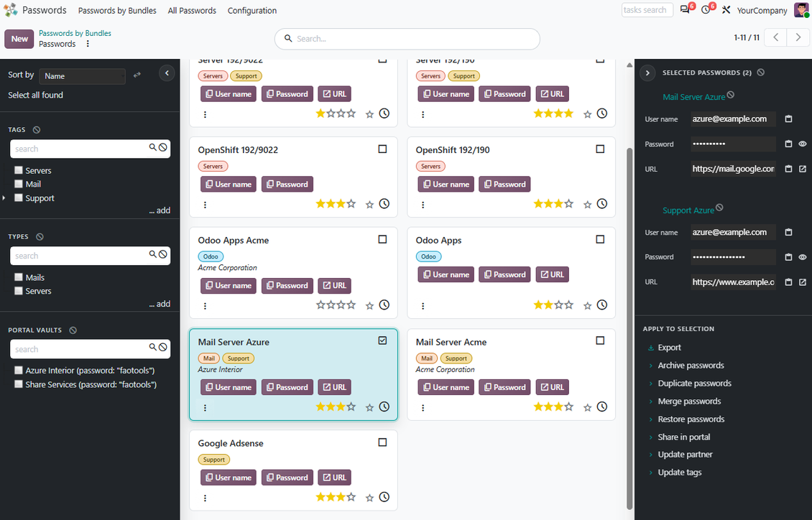812x520 pixels.
Task: Click the Tags search magnifier icon
Action: point(153,147)
